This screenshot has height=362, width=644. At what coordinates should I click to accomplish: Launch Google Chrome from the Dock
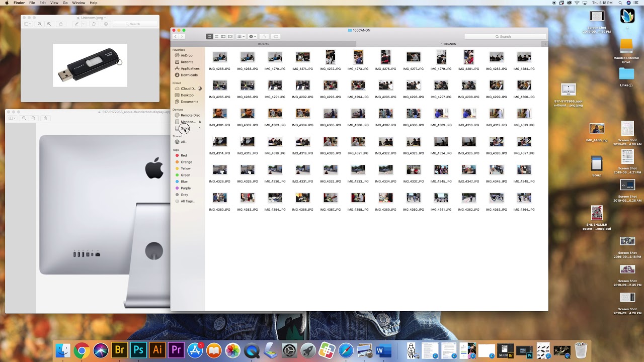tap(82, 350)
